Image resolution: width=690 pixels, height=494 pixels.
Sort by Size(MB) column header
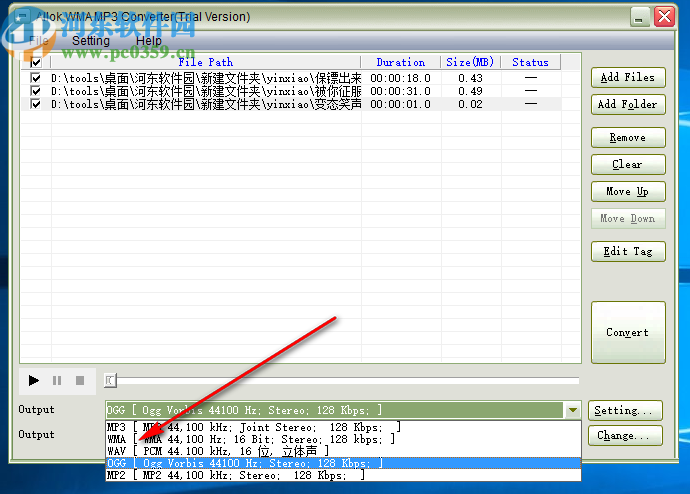click(470, 62)
